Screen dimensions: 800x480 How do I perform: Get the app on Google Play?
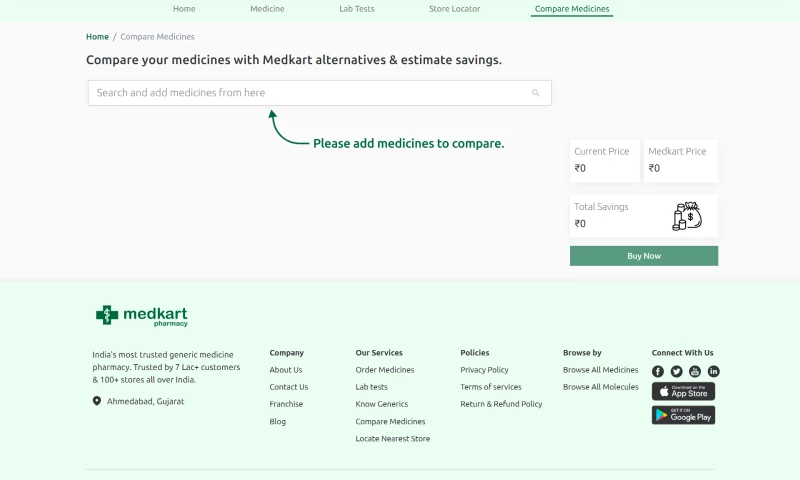pos(683,415)
